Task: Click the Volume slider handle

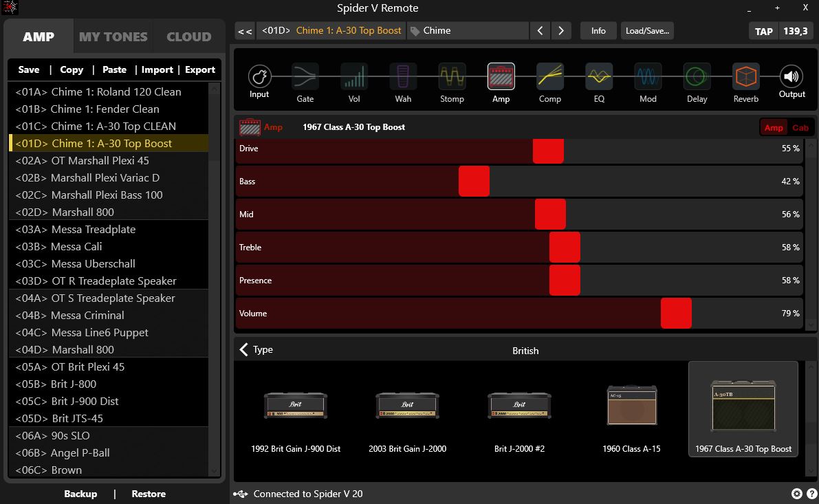Action: 676,314
